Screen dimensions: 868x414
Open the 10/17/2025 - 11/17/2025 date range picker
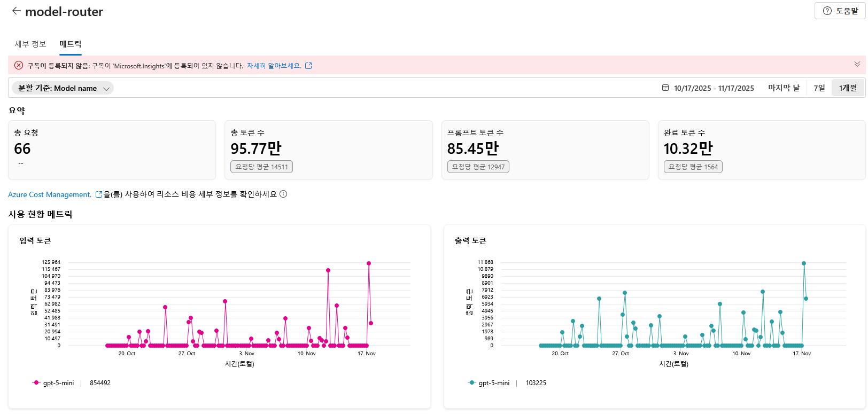(x=714, y=88)
